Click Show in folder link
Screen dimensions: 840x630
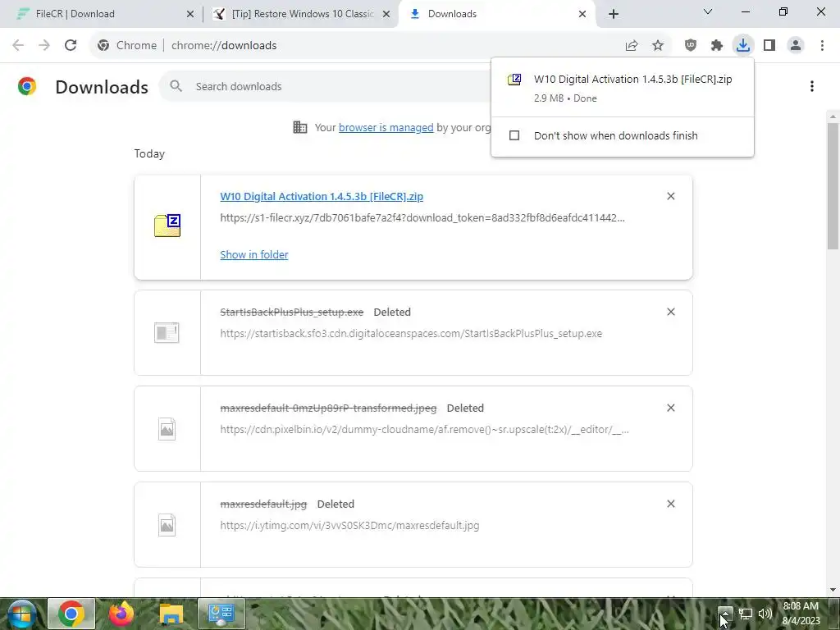[x=254, y=254]
